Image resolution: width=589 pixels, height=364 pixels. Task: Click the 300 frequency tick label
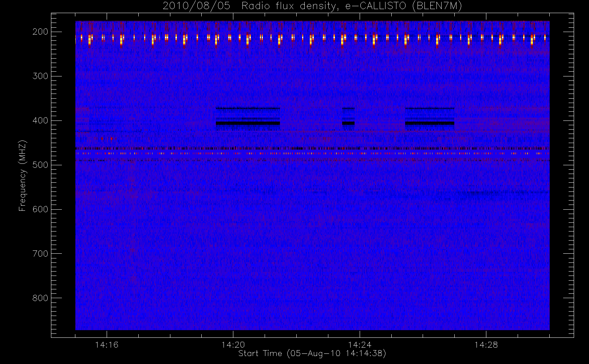pyautogui.click(x=40, y=76)
